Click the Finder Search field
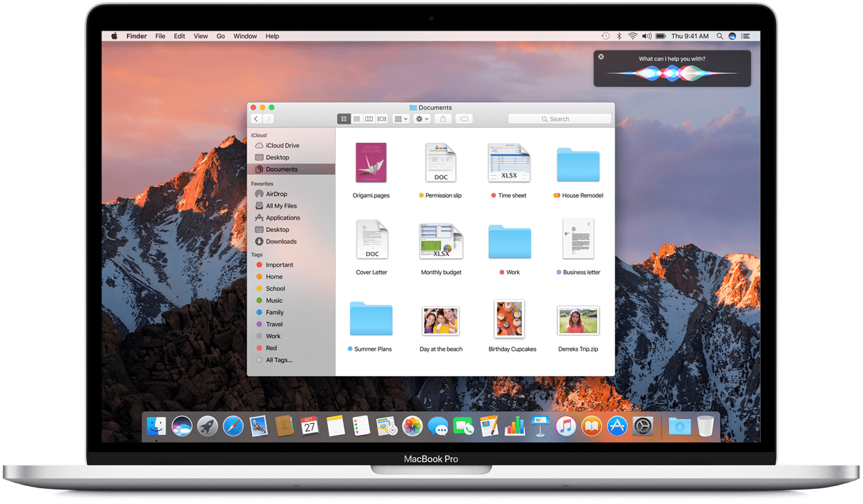Screen dimensions: 863x504 point(560,119)
